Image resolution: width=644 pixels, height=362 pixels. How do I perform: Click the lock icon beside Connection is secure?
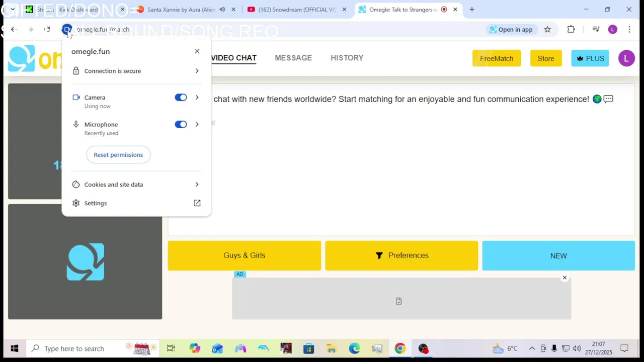click(76, 71)
